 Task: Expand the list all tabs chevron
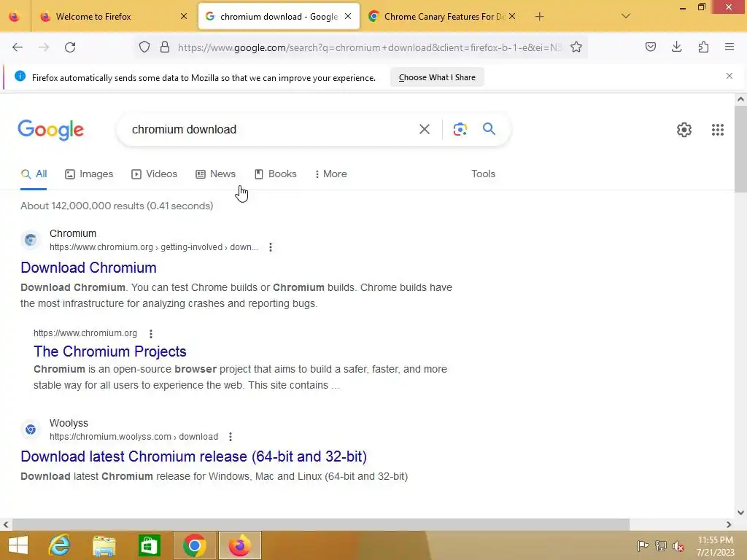(626, 16)
